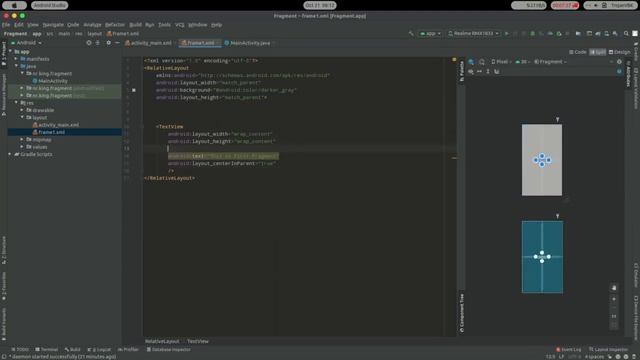Open the Navigate menu
The height and width of the screenshot is (360, 640).
pos(53,25)
